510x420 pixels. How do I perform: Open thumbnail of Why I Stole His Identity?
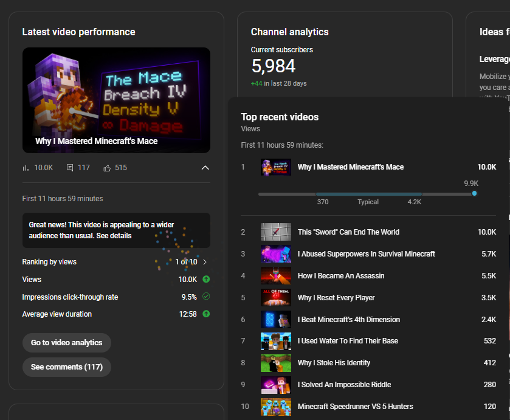(x=276, y=363)
